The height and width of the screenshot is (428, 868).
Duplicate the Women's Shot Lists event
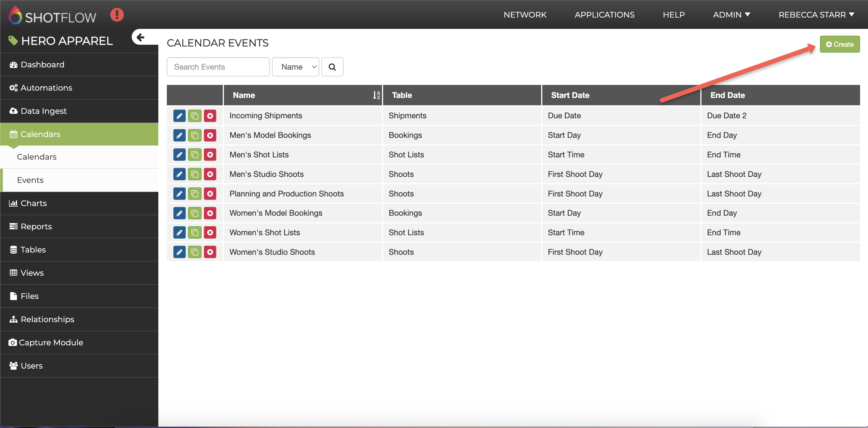tap(195, 232)
